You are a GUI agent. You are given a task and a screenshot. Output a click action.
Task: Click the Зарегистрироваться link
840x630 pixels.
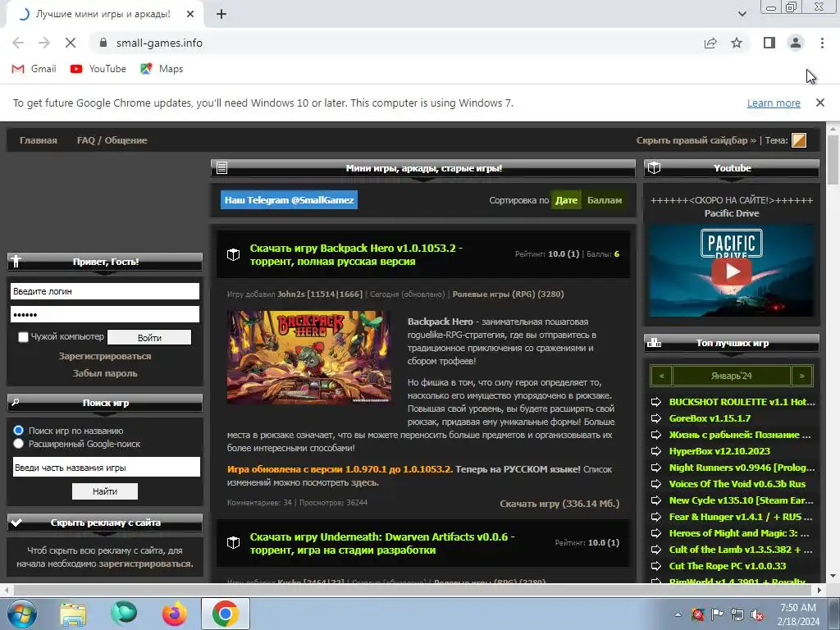click(x=105, y=356)
